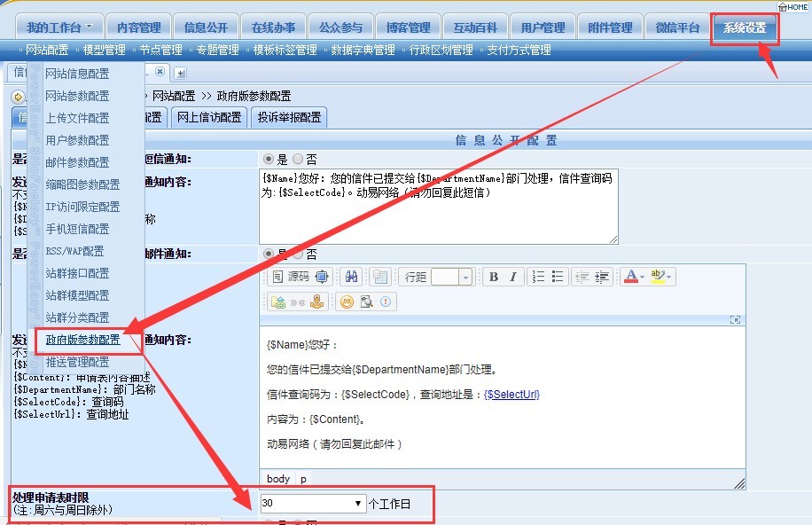Click the binoculars find icon in editor

(x=352, y=278)
